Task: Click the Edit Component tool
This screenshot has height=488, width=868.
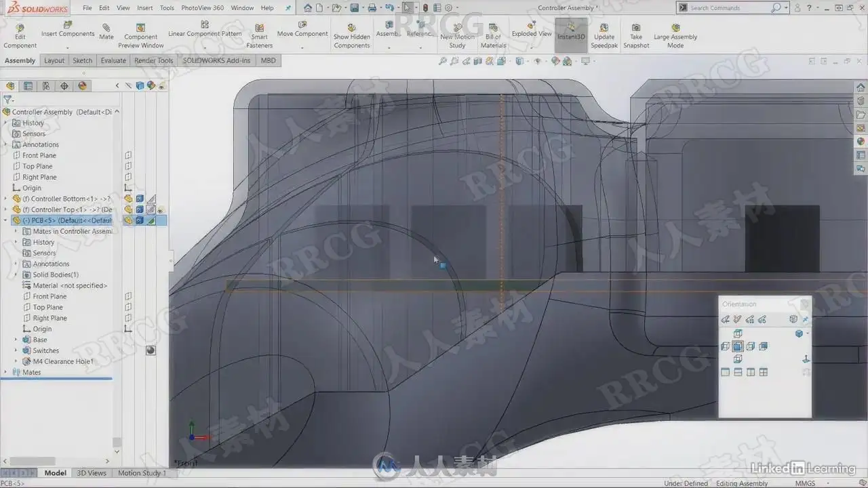Action: pyautogui.click(x=20, y=37)
